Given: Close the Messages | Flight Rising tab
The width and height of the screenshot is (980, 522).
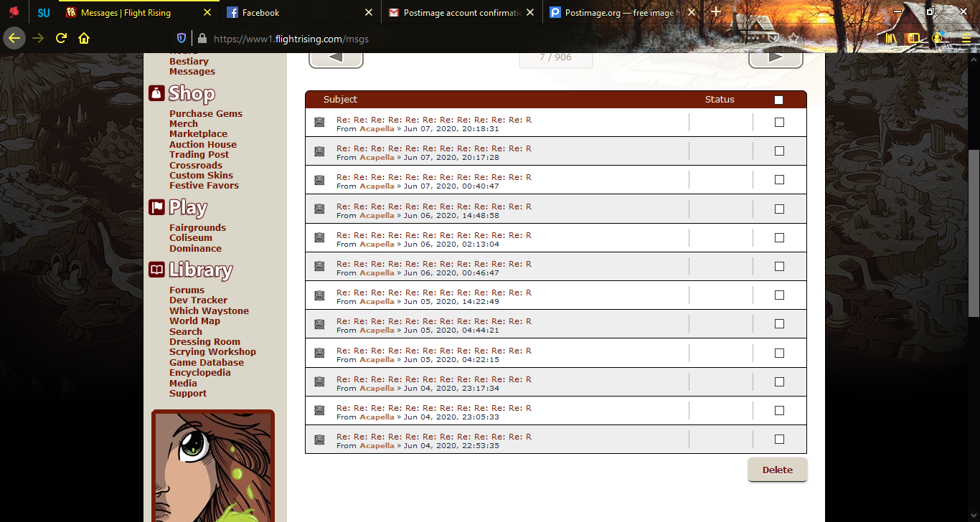Looking at the screenshot, I should (x=207, y=12).
